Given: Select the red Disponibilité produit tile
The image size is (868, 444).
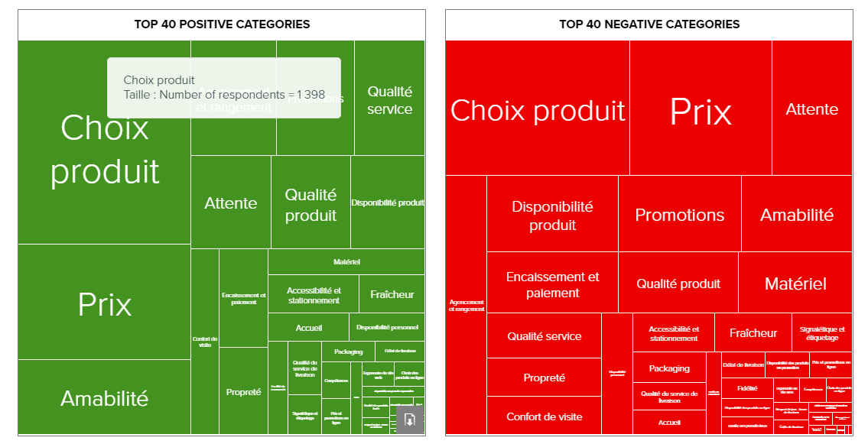Looking at the screenshot, I should [x=552, y=216].
